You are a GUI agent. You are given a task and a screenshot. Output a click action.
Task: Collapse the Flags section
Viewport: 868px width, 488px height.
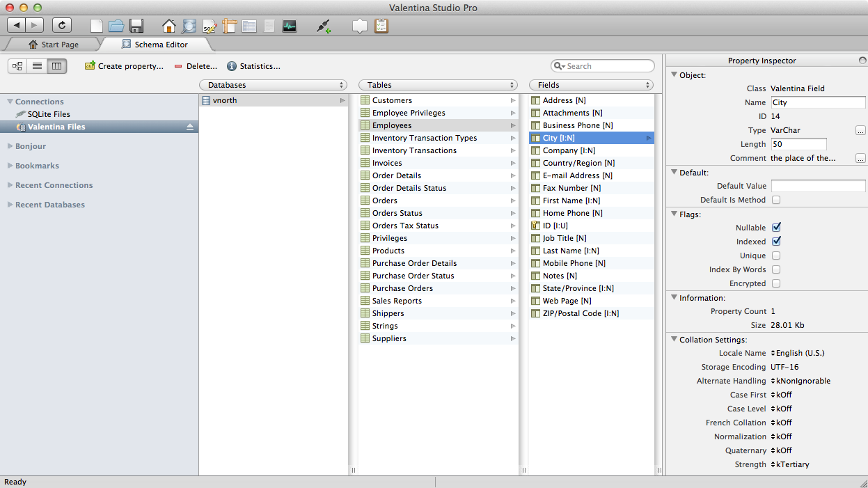674,214
